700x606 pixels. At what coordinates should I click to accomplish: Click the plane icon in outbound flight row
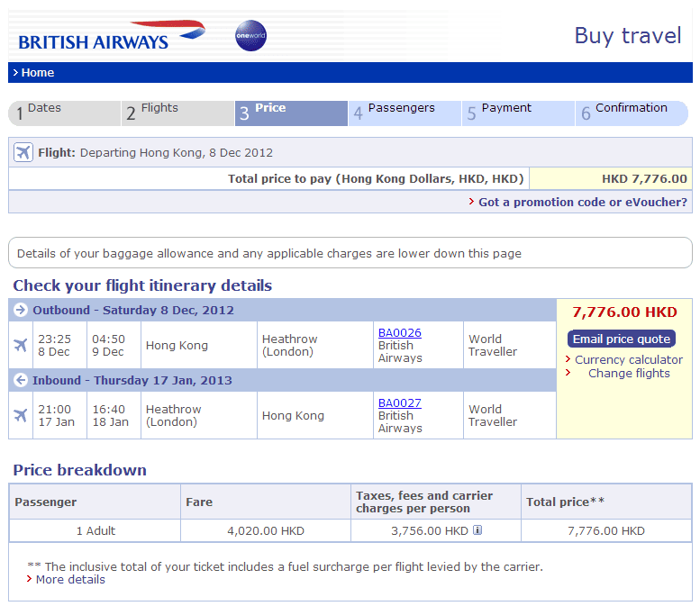pos(22,346)
